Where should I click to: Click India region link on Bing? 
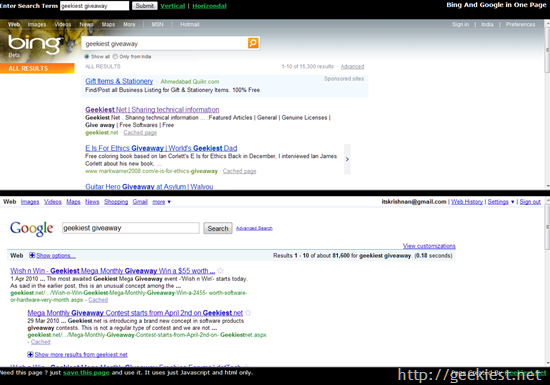coord(487,24)
